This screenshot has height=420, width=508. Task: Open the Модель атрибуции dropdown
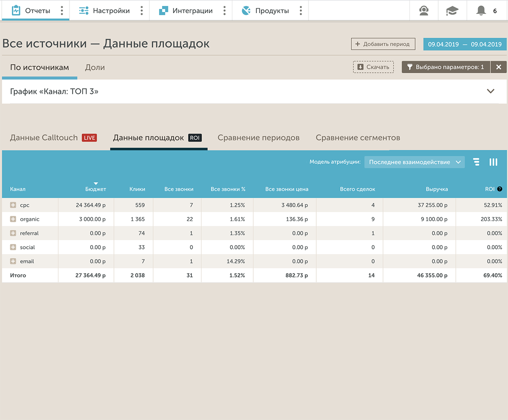[414, 162]
